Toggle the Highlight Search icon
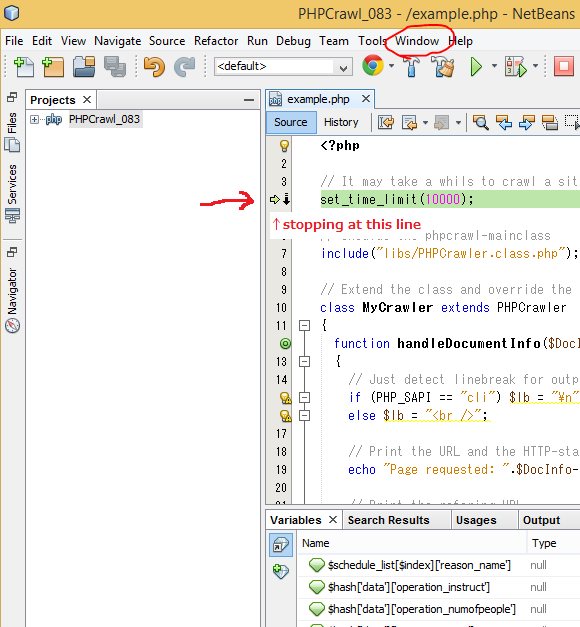Viewport: 580px width, 627px height. click(550, 122)
